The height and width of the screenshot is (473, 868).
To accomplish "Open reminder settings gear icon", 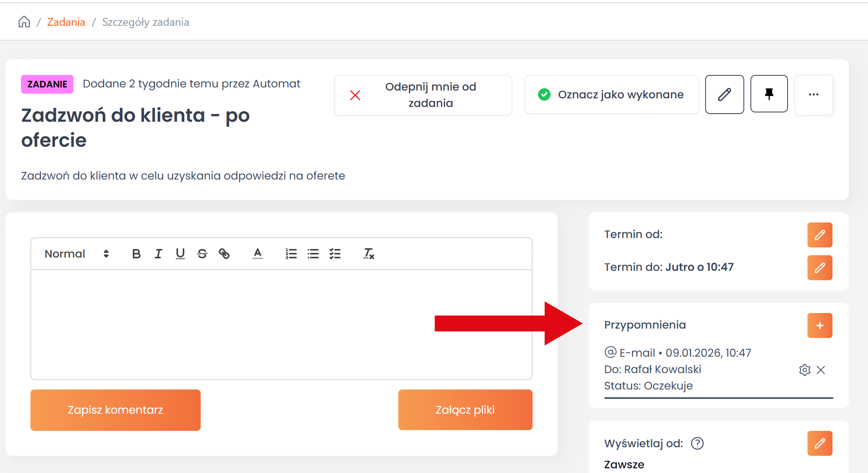I will 804,370.
